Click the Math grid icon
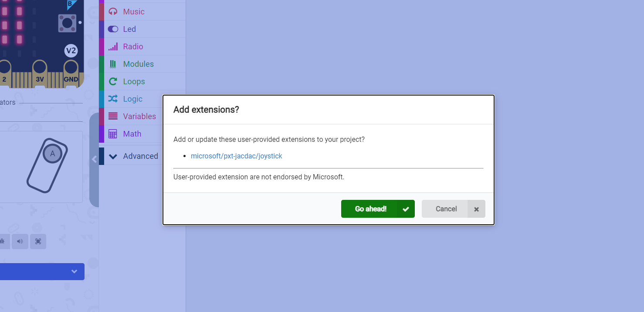Screen dimensions: 644x312 click(113, 134)
